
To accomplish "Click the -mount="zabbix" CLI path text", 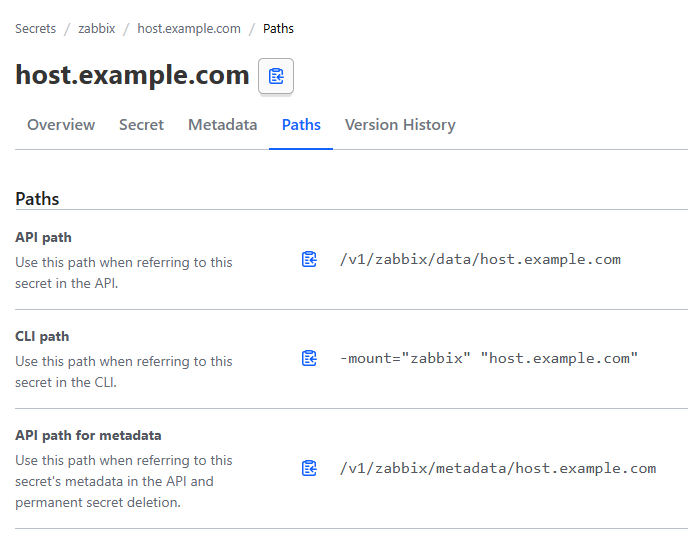I will coord(489,359).
